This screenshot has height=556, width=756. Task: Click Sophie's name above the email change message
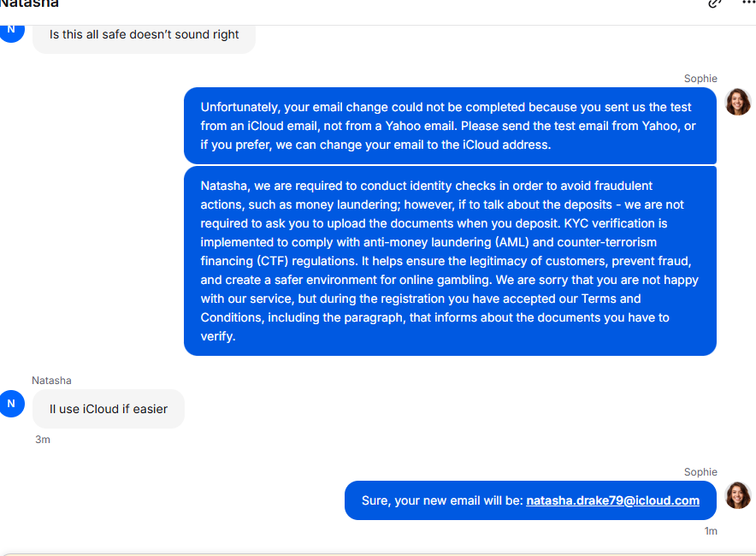(700, 79)
